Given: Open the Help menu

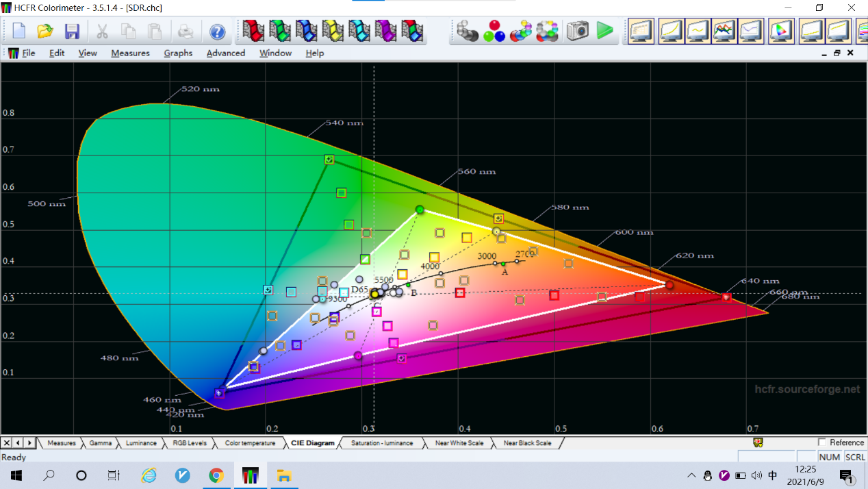Looking at the screenshot, I should click(315, 53).
